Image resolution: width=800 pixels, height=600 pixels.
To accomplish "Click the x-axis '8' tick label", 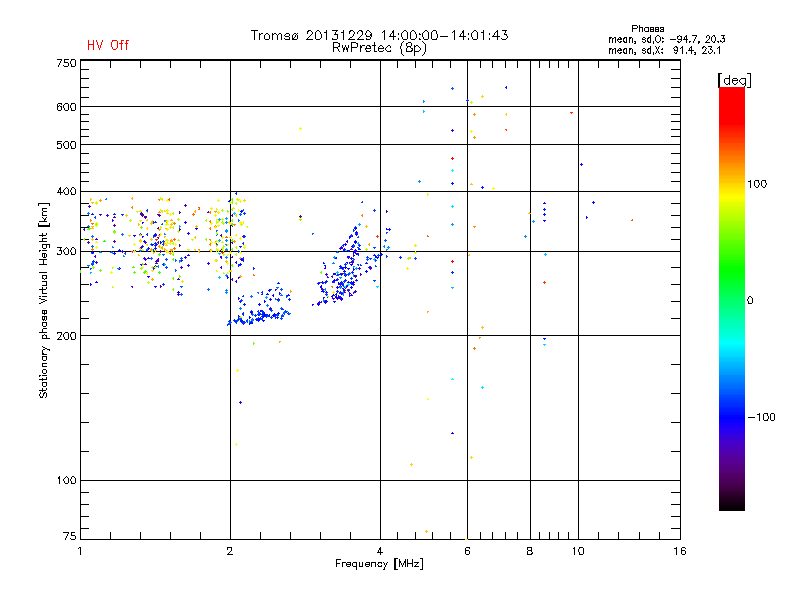I will 530,551.
